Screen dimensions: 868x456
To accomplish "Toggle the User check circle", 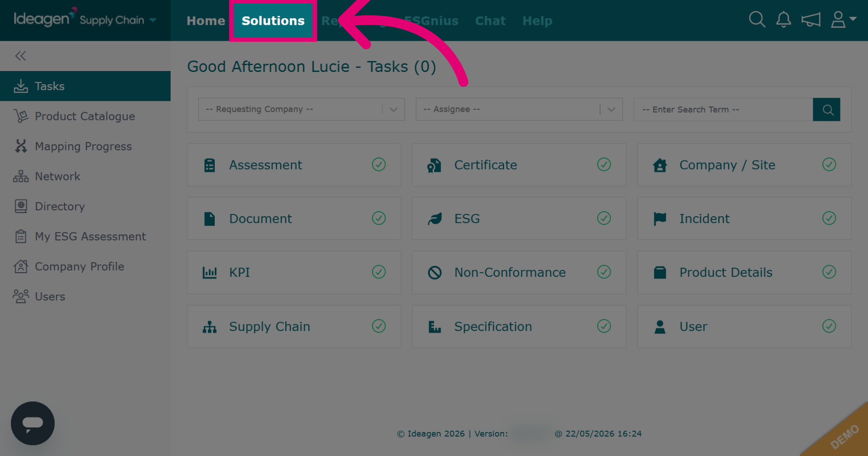I will click(x=829, y=326).
